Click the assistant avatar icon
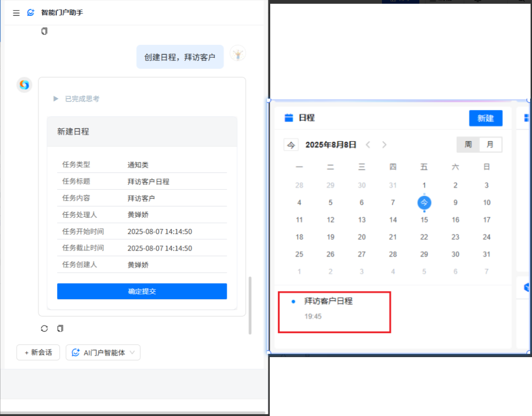 [24, 85]
